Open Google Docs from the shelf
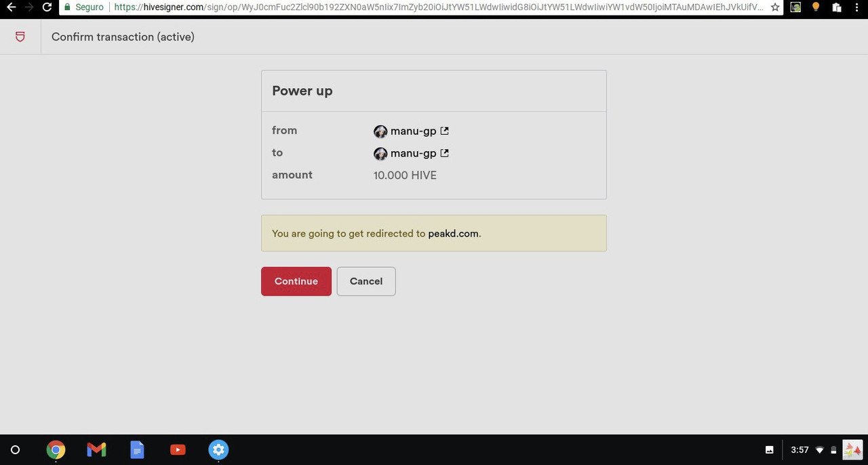The image size is (868, 465). coord(137,449)
